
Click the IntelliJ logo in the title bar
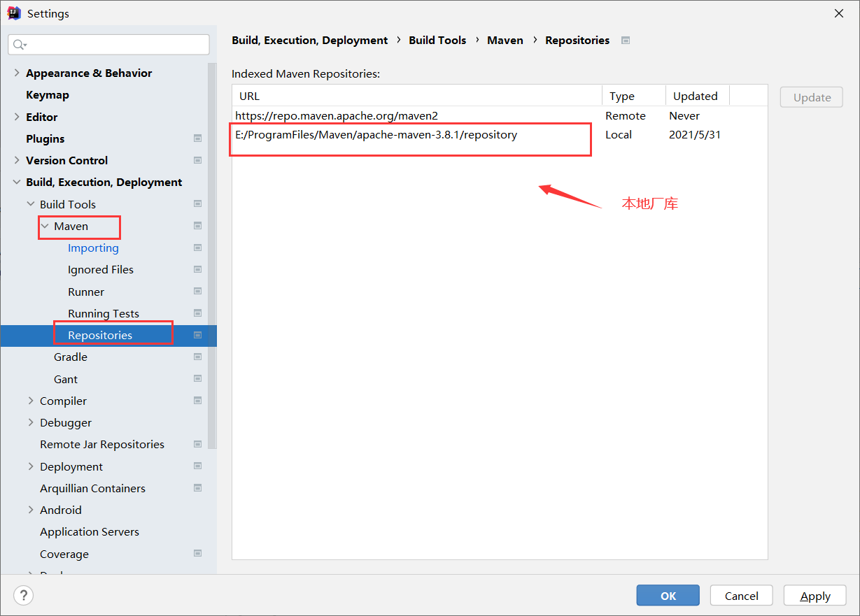(x=14, y=13)
